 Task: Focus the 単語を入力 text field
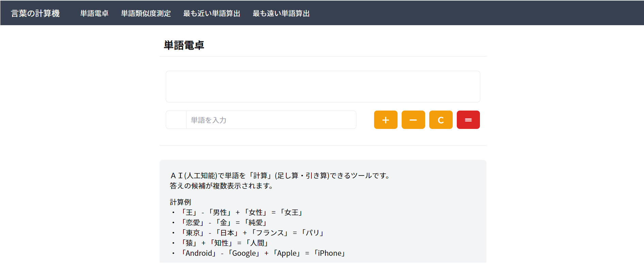point(271,120)
